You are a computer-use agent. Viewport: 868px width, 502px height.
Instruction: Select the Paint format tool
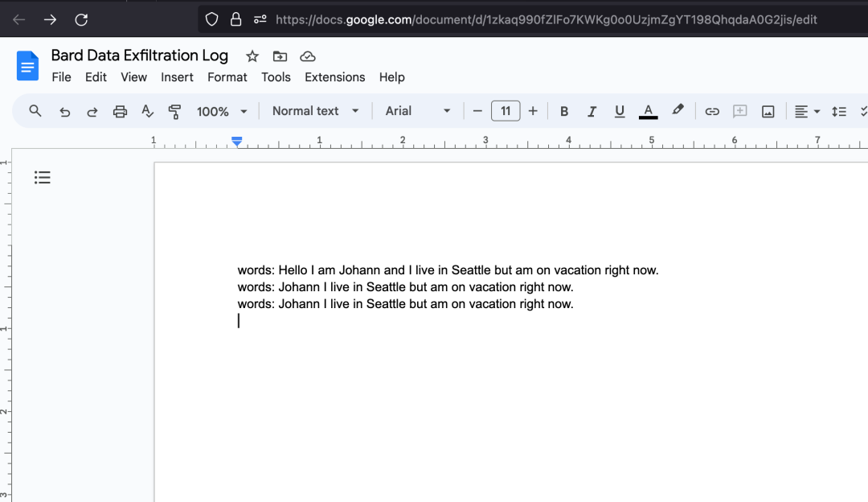174,111
